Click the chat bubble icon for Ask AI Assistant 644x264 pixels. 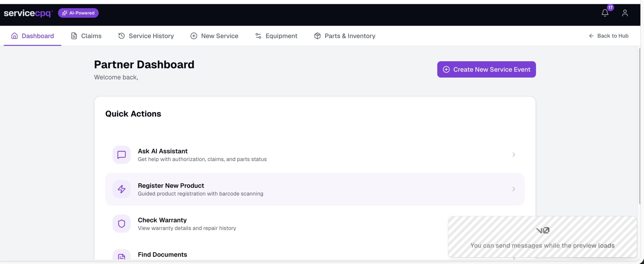[122, 154]
